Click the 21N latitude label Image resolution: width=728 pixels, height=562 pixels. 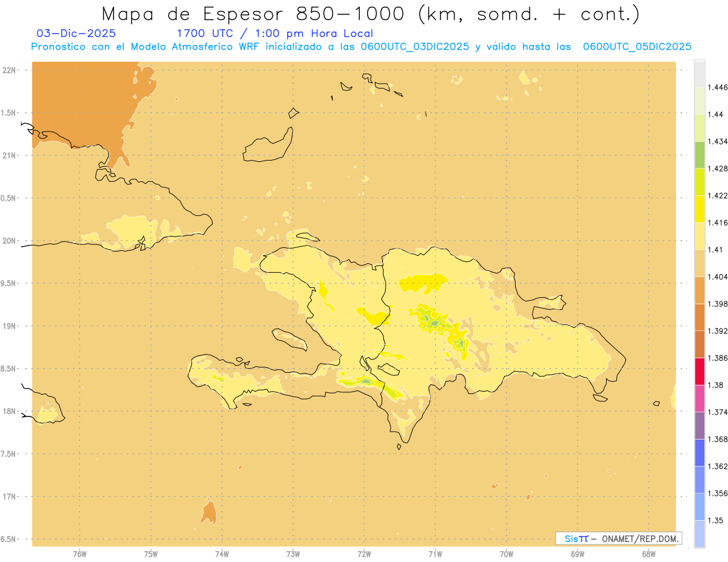pos(10,155)
